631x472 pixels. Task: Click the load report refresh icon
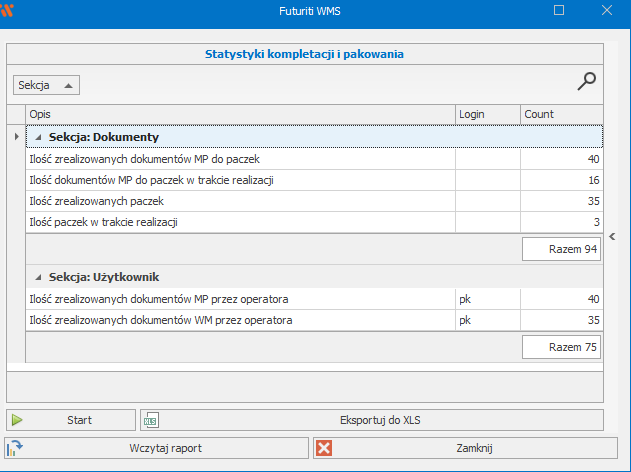[x=15, y=448]
